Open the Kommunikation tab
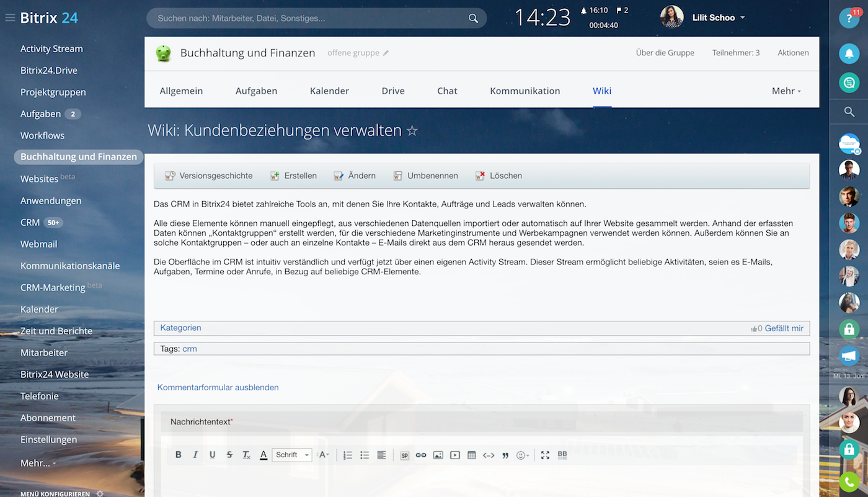The image size is (868, 497). pos(525,91)
